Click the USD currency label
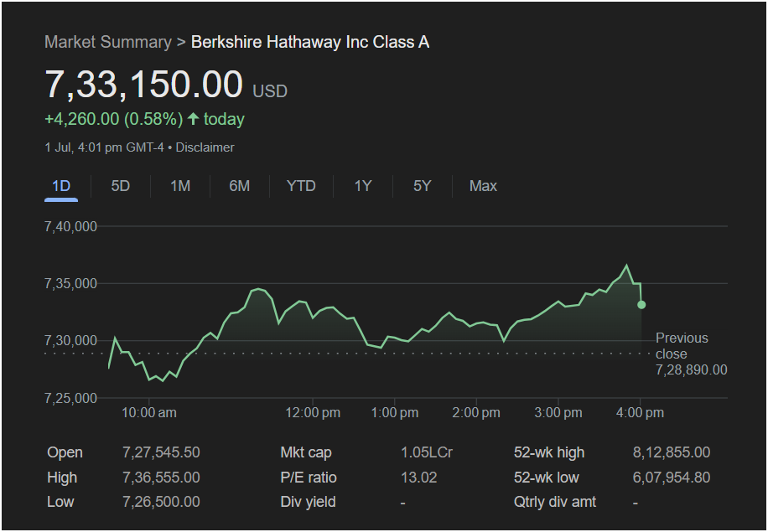 pyautogui.click(x=270, y=91)
